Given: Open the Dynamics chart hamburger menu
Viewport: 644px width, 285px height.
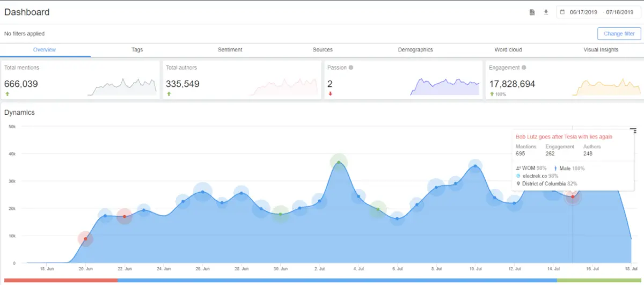Looking at the screenshot, I should coord(633,130).
